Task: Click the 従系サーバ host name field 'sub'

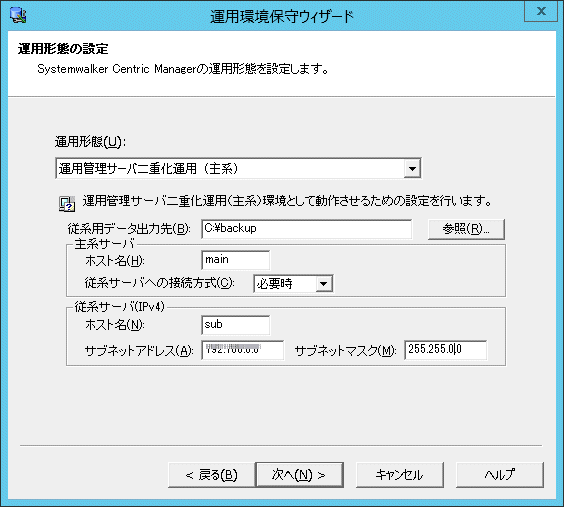Action: [x=235, y=325]
